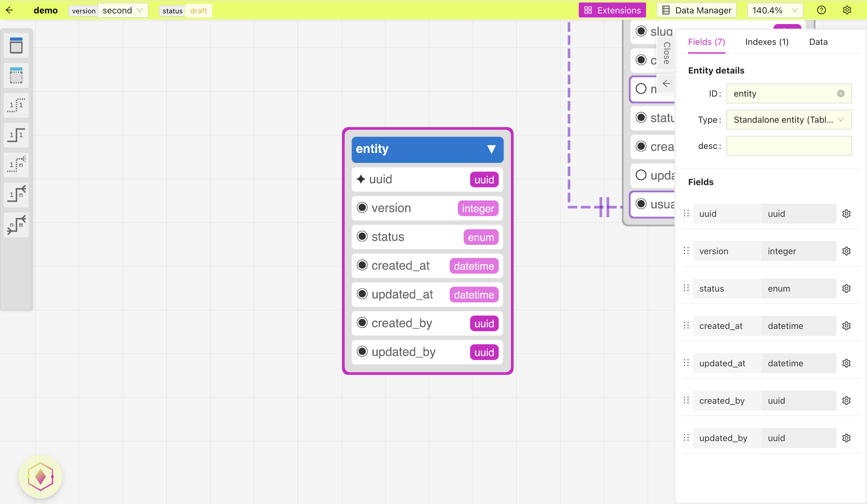Toggle the circle marker next to version field
The image size is (867, 504).
[x=363, y=208]
